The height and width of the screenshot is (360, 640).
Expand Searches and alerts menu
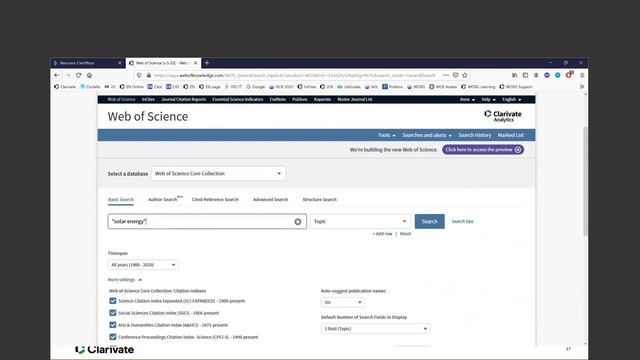(x=427, y=135)
